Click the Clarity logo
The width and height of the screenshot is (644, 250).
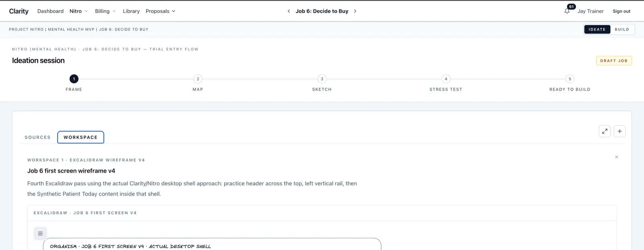(x=19, y=11)
